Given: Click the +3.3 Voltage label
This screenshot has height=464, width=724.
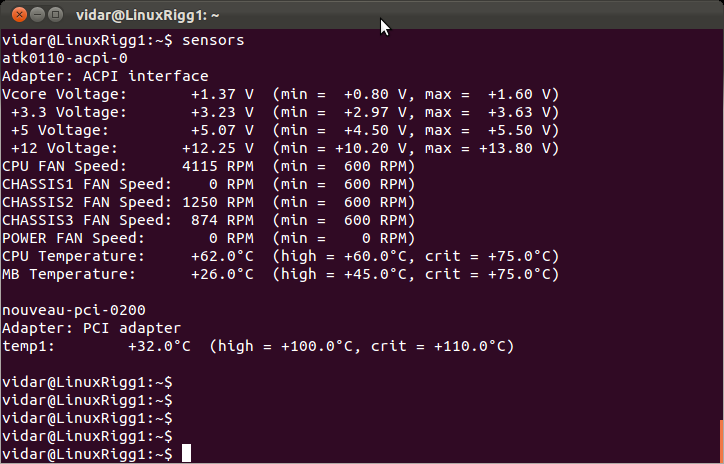Looking at the screenshot, I should pos(69,112).
